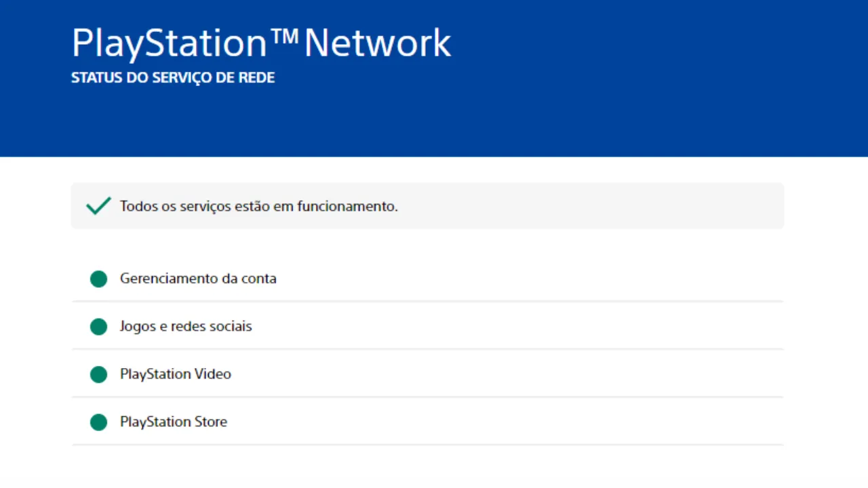Click green status dot beside Jogos e redes sociais
The image size is (868, 488).
[x=98, y=327]
